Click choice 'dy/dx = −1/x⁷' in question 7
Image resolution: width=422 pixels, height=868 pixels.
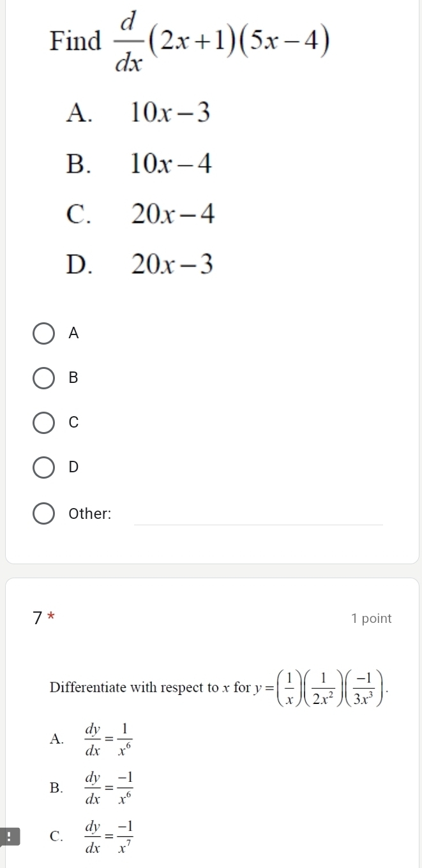(x=106, y=835)
